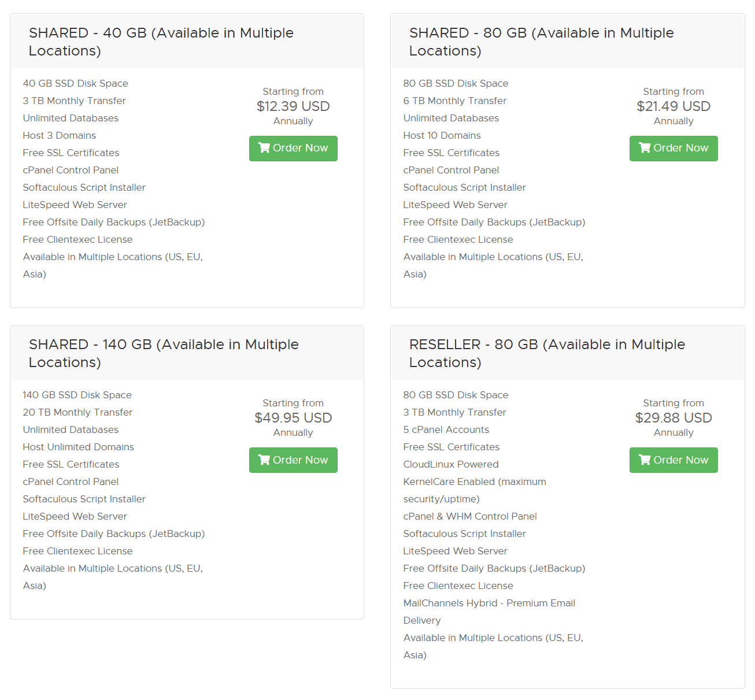Select the RESELLER - 80 GB plan heading
The width and height of the screenshot is (755, 700).
click(x=547, y=353)
